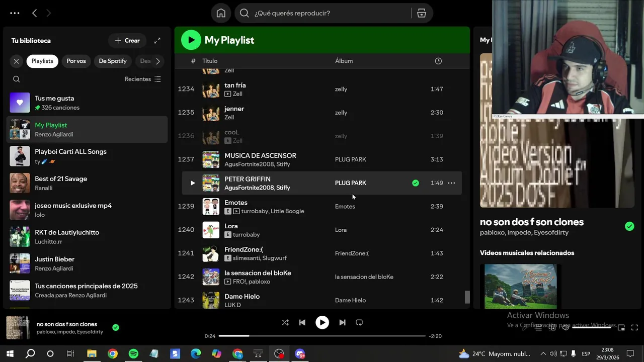This screenshot has height=362, width=644.
Task: Click the tan fría track title
Action: click(x=235, y=85)
